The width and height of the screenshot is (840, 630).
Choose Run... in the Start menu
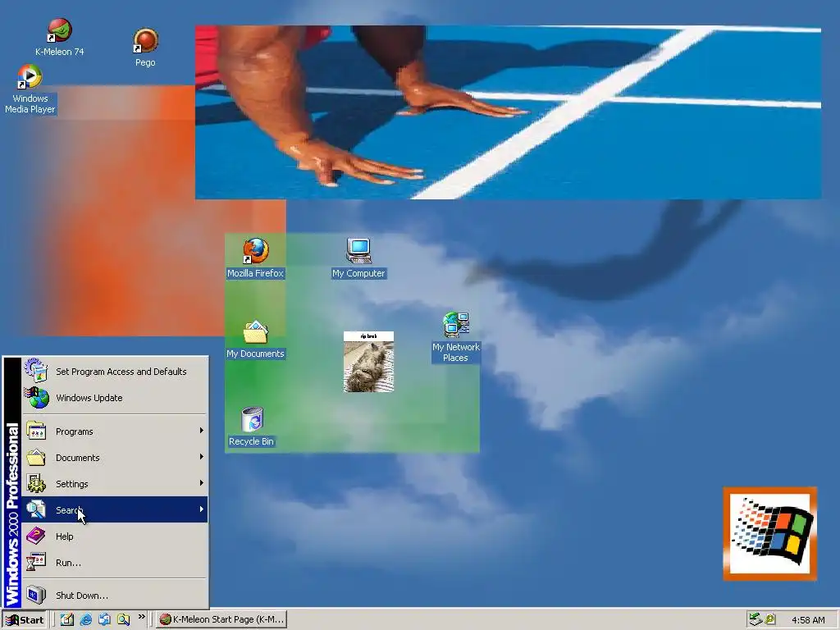pos(115,563)
